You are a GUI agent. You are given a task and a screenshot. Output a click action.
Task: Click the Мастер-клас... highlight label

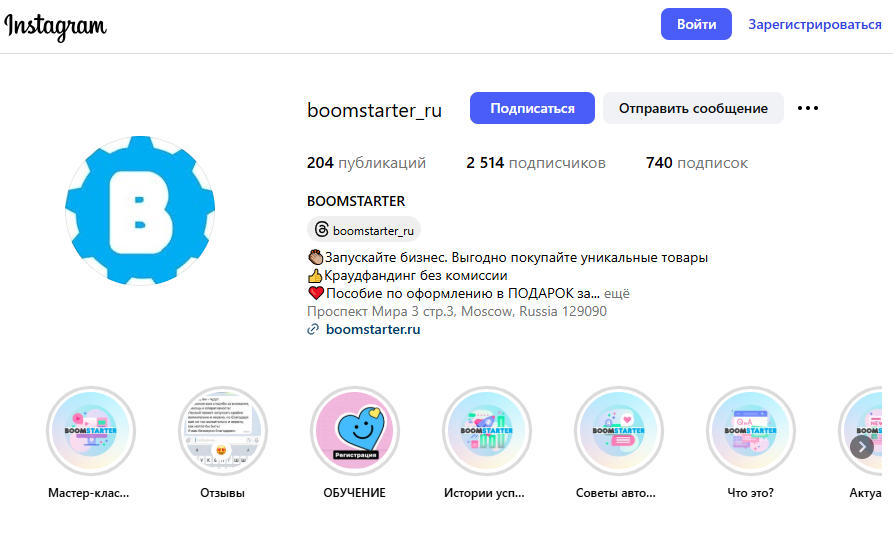(89, 493)
